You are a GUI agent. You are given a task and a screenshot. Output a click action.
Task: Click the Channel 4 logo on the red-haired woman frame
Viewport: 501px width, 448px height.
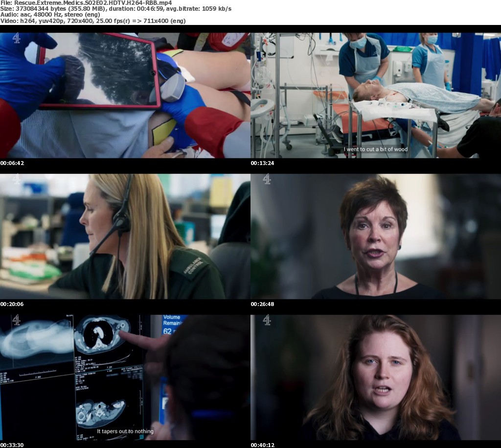267,320
